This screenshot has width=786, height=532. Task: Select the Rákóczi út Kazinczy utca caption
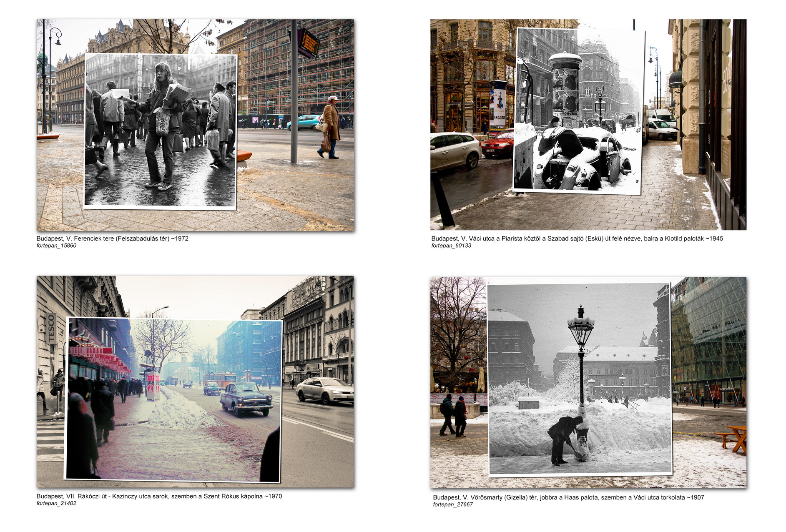[x=159, y=496]
